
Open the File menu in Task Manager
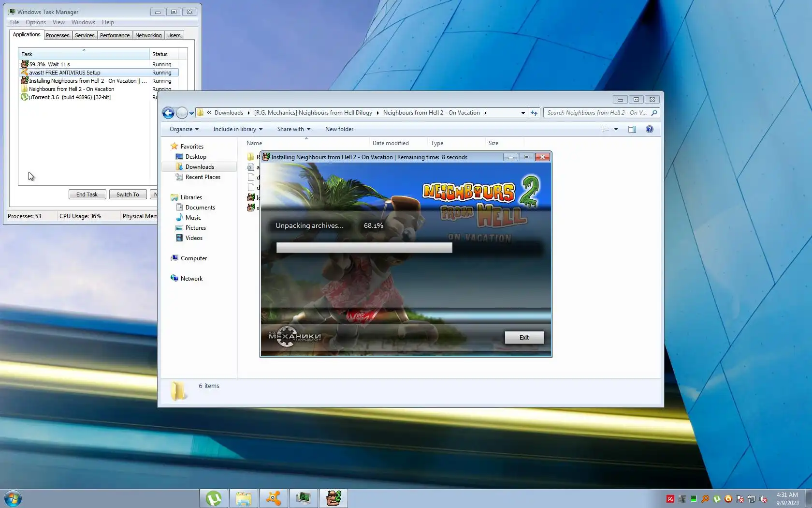pos(14,22)
